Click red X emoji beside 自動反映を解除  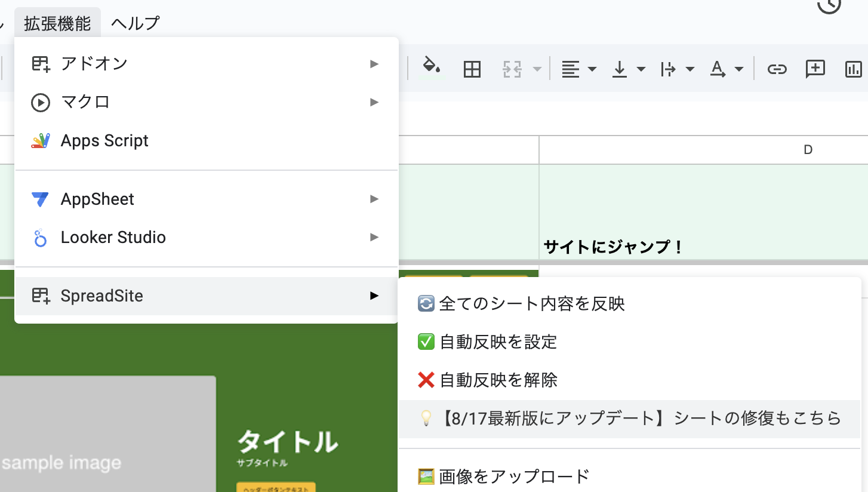pos(426,380)
